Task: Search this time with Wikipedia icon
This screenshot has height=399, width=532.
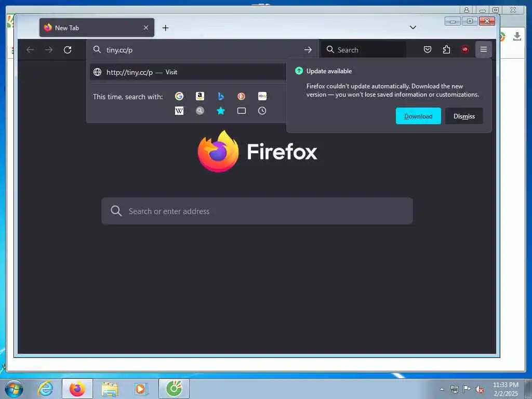Action: (x=179, y=111)
